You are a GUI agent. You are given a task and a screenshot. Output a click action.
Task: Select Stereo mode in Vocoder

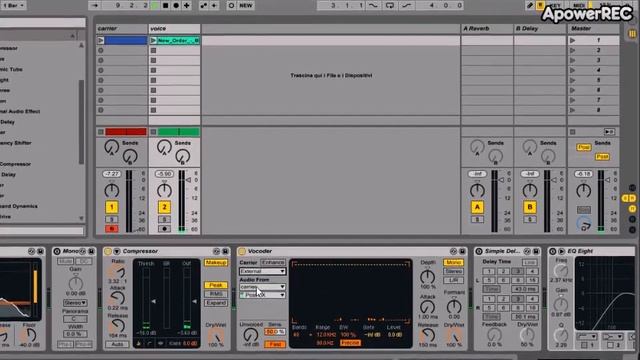click(453, 271)
